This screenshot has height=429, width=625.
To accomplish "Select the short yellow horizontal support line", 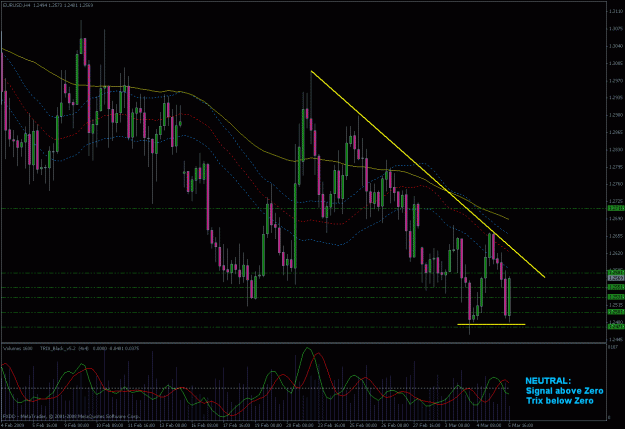I will point(491,325).
